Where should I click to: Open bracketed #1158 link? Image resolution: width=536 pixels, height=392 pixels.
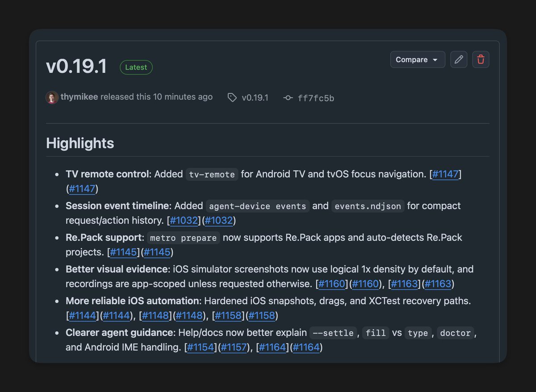(228, 315)
